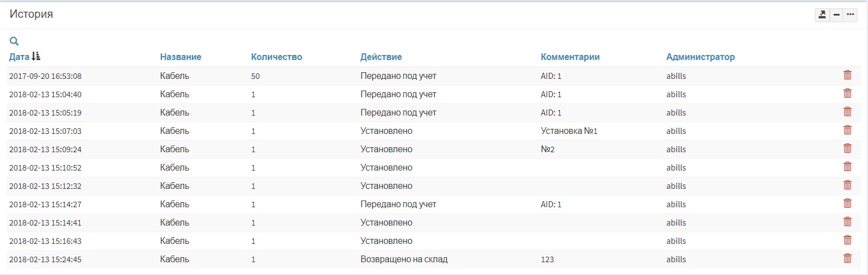Click the export icon in the panel header
The height and width of the screenshot is (275, 868).
(822, 15)
